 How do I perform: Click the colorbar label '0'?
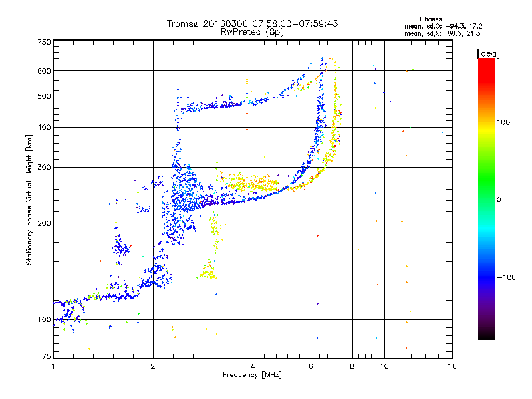click(498, 200)
